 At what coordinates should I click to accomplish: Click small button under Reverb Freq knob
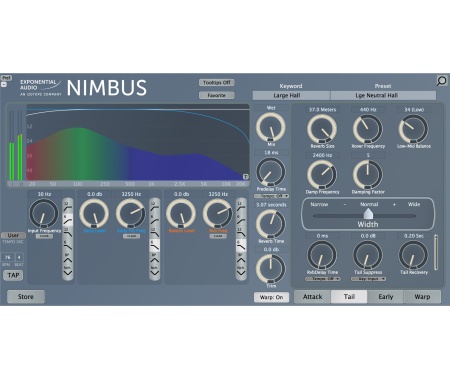[x=218, y=236]
